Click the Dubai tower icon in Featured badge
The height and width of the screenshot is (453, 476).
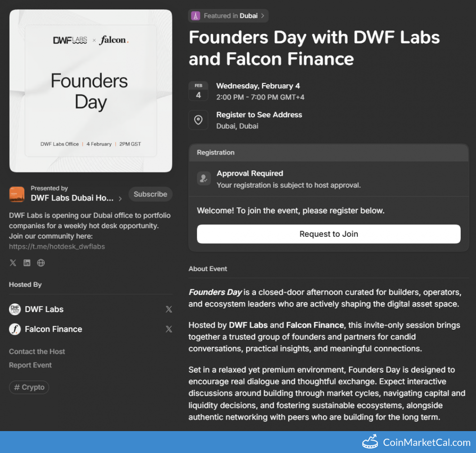coord(195,16)
